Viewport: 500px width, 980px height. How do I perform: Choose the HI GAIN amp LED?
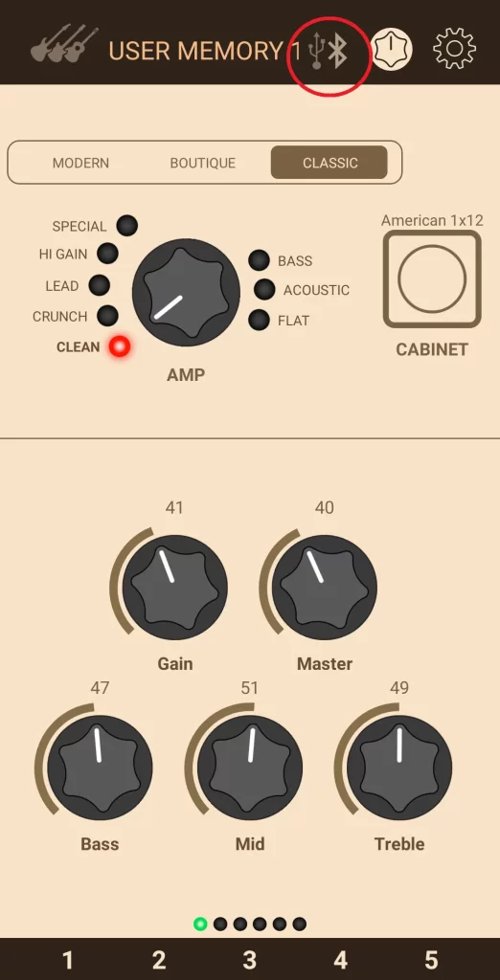pos(107,254)
